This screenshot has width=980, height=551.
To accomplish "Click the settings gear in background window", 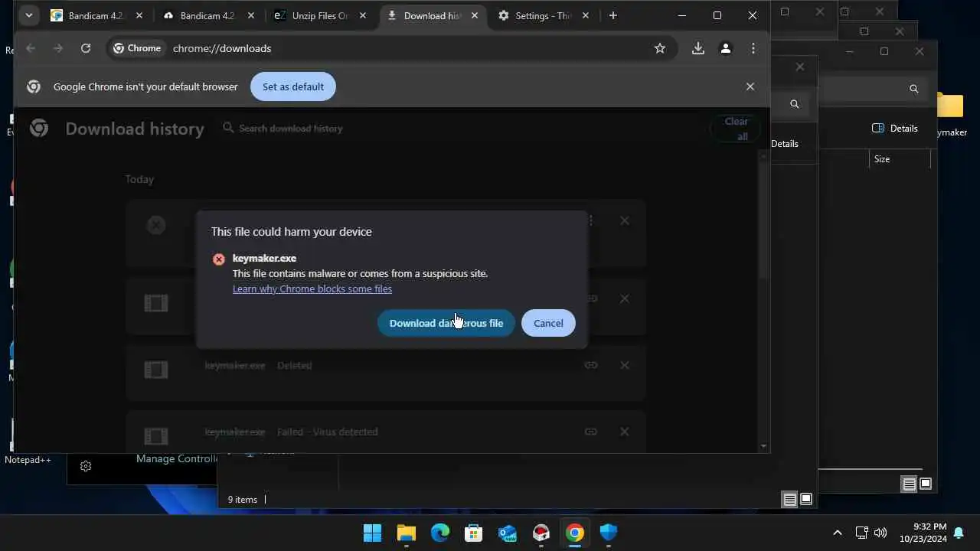I will tap(86, 466).
